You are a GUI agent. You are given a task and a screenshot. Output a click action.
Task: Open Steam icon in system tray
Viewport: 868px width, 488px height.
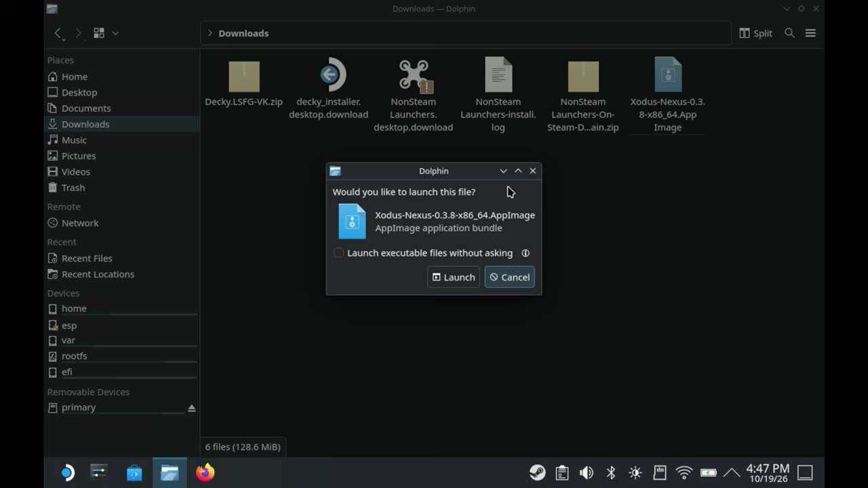(x=537, y=472)
